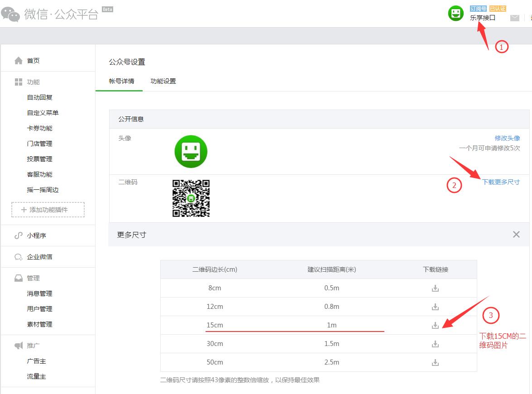Click the 15cm QR code download icon
The image size is (532, 394).
pyautogui.click(x=435, y=326)
